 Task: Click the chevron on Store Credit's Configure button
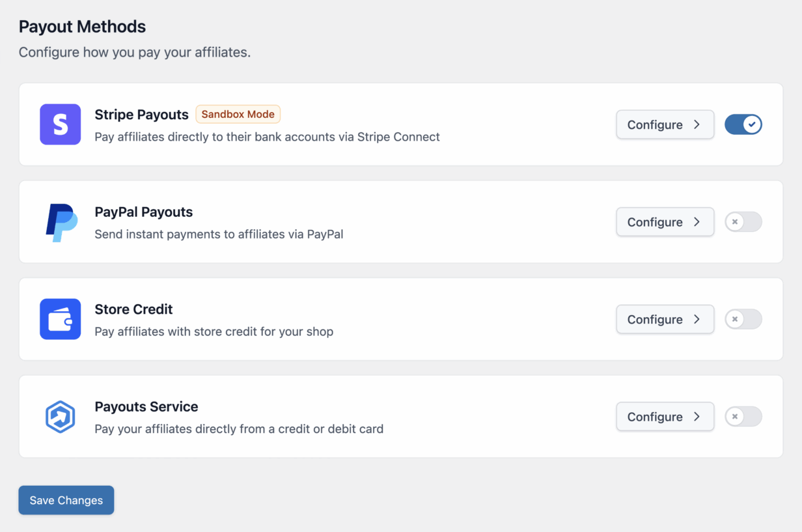click(698, 319)
